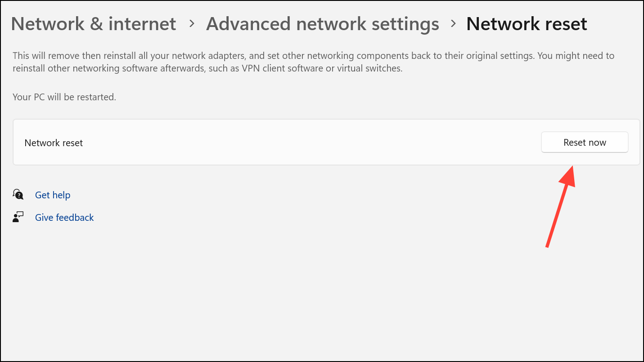Viewport: 644px width, 362px height.
Task: Open Advanced network settings breadcrumb
Action: [x=322, y=24]
